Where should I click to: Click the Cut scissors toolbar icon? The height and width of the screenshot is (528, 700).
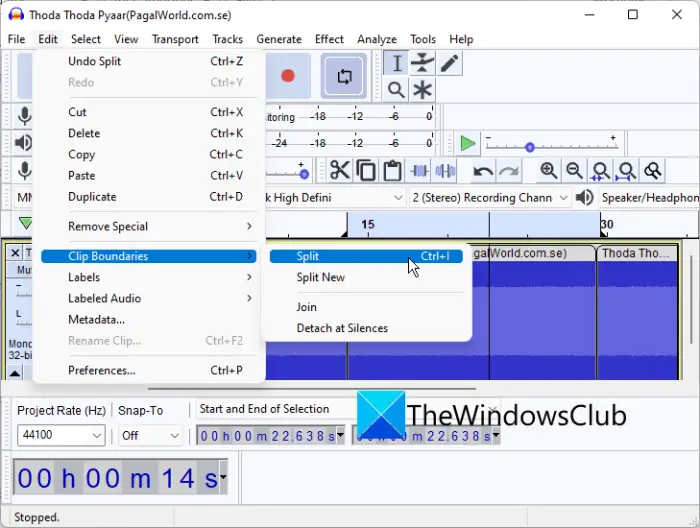coord(339,170)
